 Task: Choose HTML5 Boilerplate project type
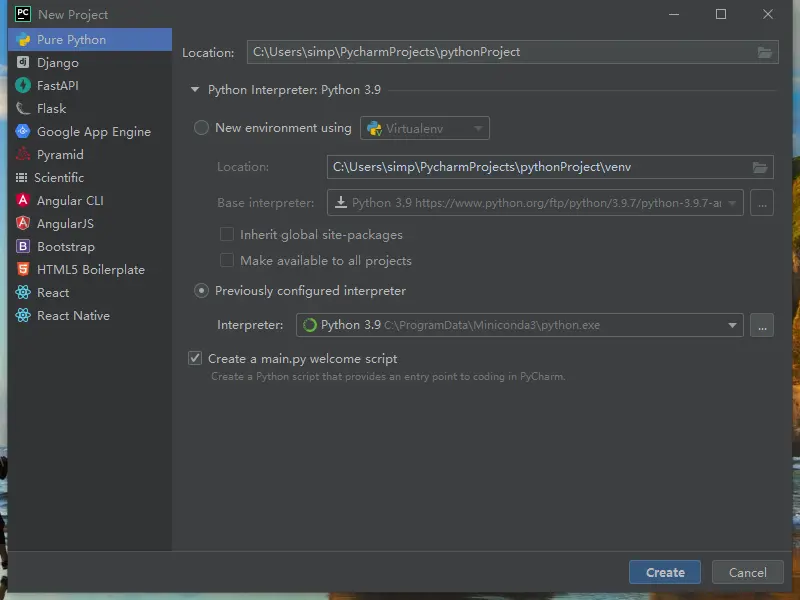click(90, 269)
